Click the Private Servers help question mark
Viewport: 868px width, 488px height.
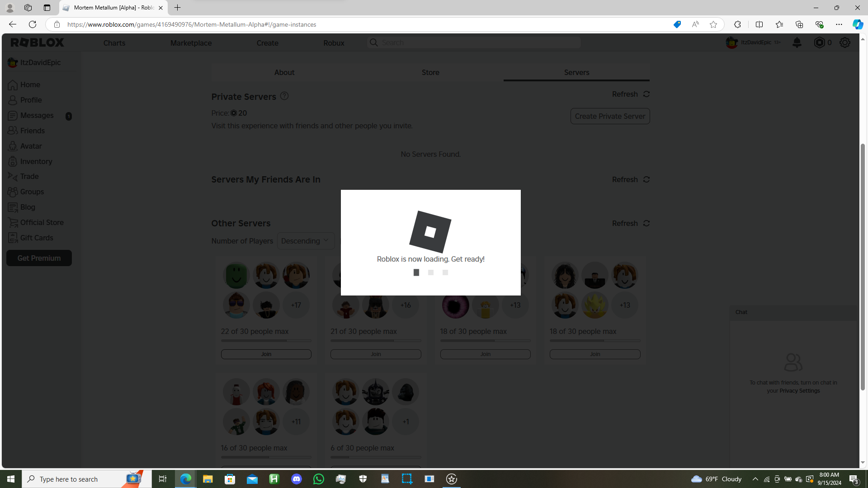284,96
